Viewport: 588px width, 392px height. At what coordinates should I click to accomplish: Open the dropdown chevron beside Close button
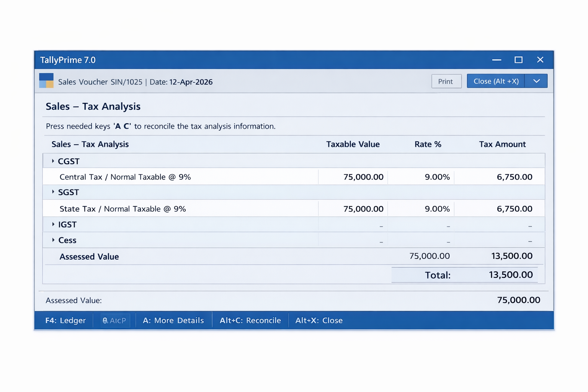[x=536, y=81]
